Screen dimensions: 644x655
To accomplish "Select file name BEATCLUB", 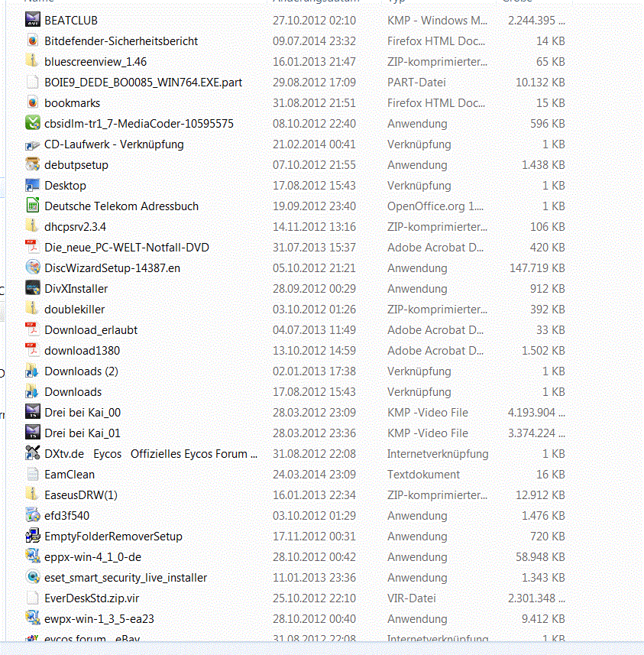I will [71, 21].
